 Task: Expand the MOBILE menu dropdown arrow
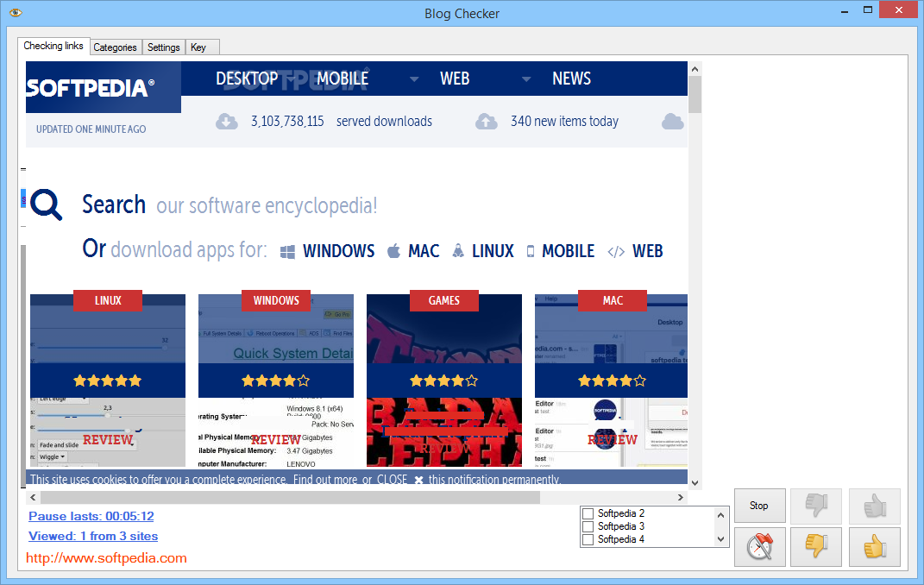coord(414,79)
